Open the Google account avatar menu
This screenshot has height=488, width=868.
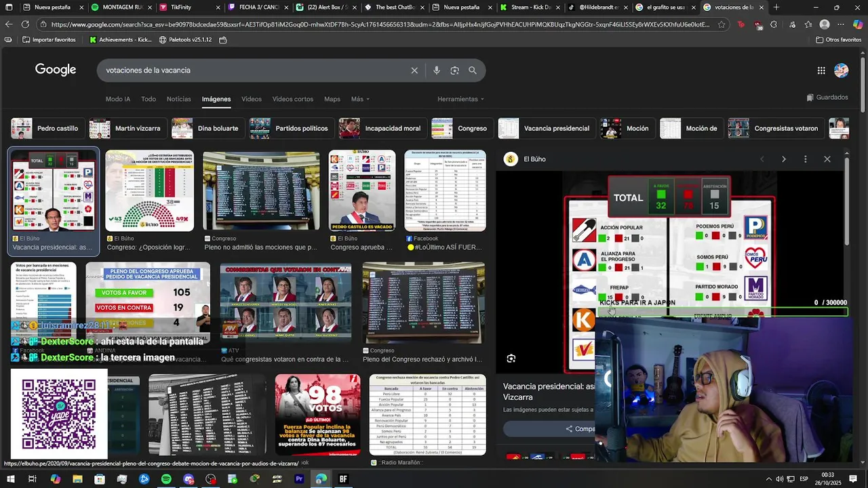[x=842, y=70]
